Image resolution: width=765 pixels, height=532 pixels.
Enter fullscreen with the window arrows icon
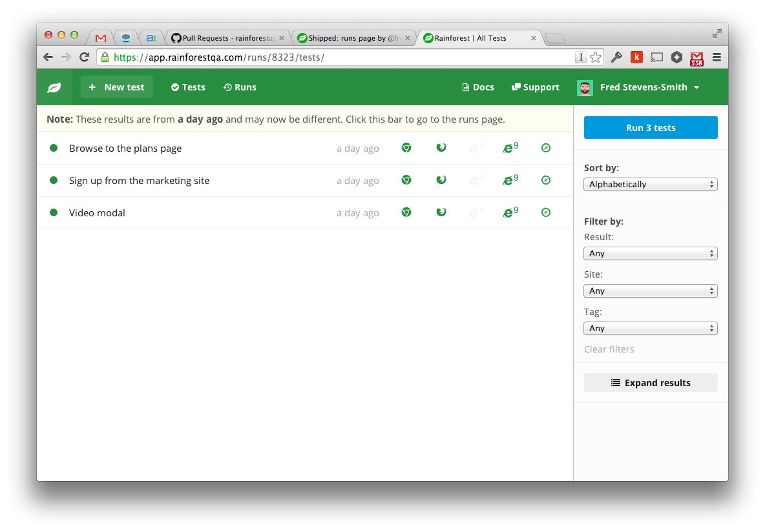point(717,34)
